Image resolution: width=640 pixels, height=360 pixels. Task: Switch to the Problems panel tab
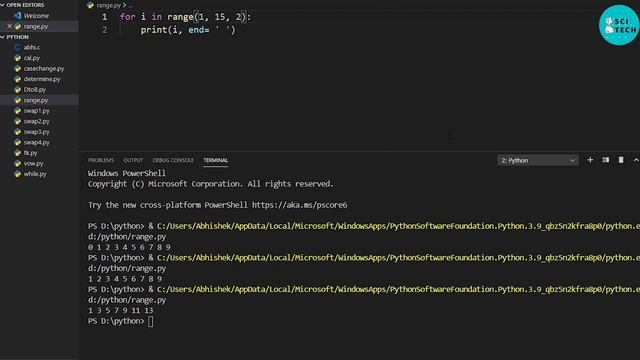(101, 160)
